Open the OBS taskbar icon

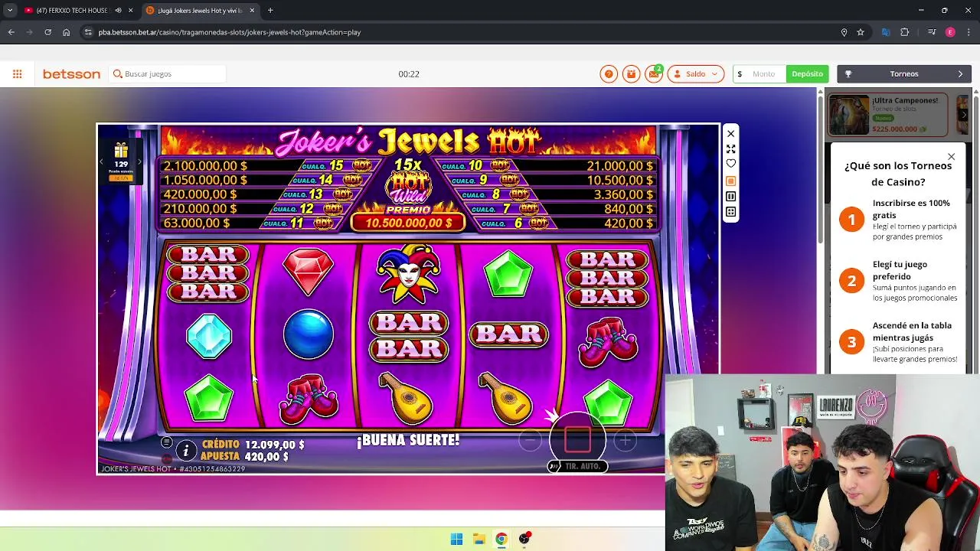point(524,539)
